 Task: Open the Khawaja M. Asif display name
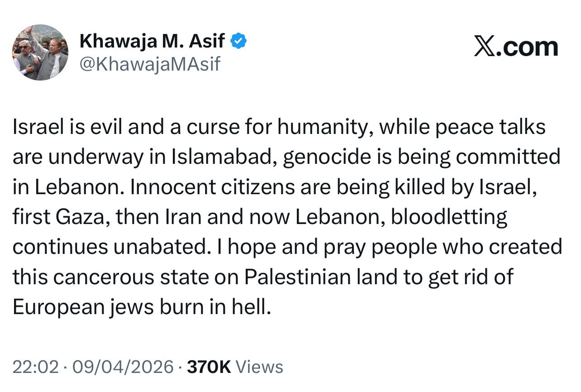(x=152, y=42)
